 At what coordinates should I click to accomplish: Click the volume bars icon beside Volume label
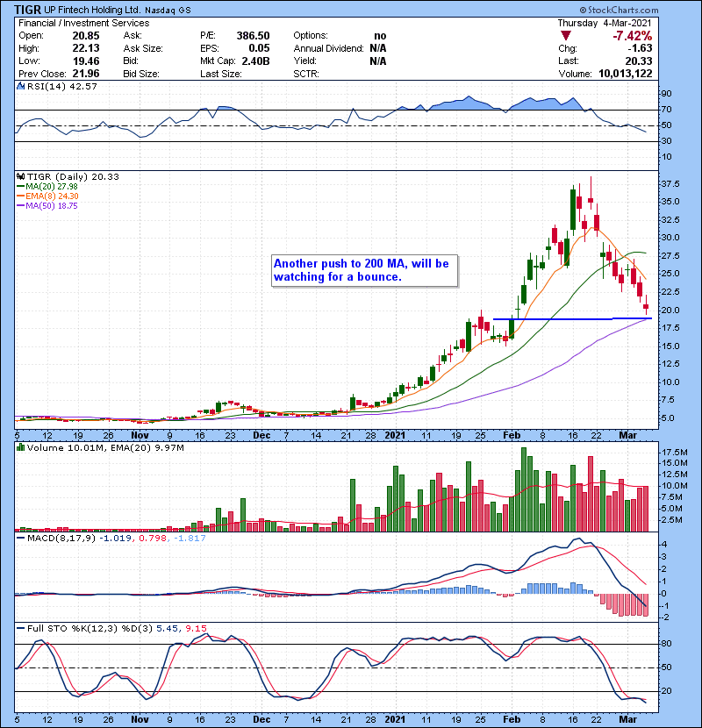click(x=20, y=447)
